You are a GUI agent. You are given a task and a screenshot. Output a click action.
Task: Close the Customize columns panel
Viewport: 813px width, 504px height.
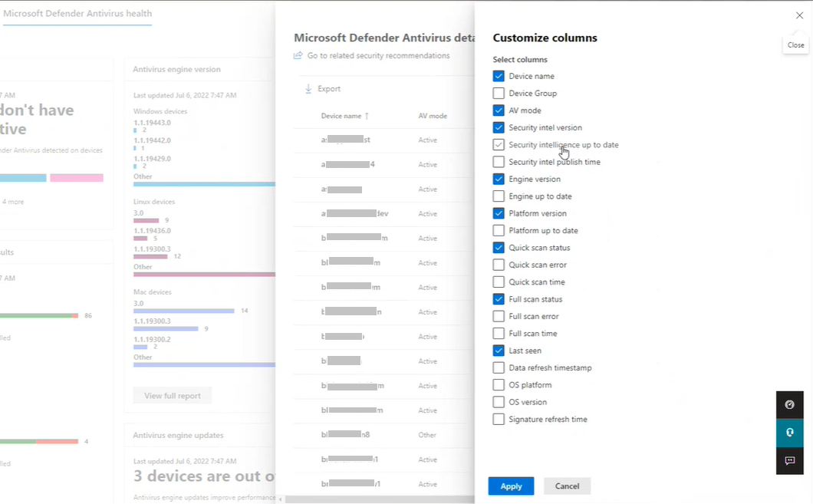pyautogui.click(x=799, y=15)
